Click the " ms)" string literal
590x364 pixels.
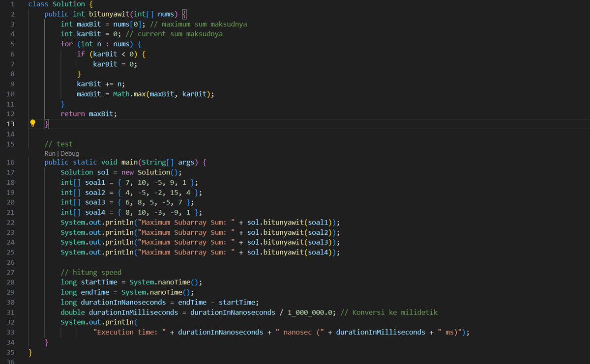click(450, 332)
